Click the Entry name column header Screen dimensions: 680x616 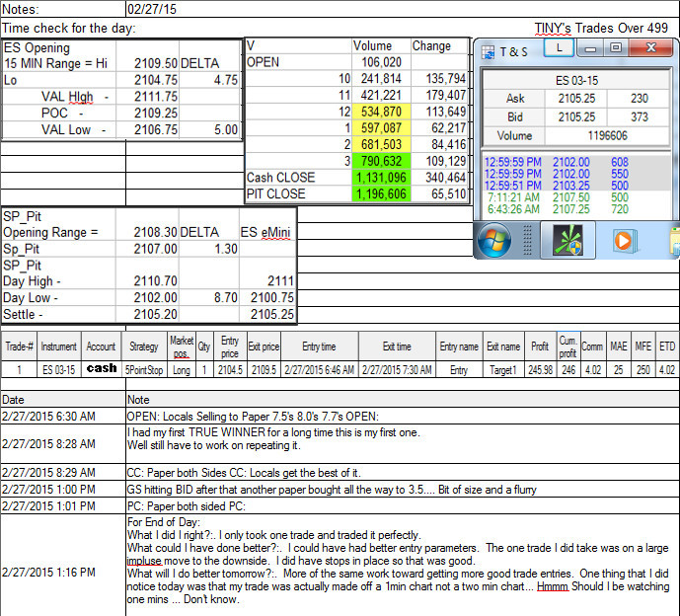click(x=459, y=346)
